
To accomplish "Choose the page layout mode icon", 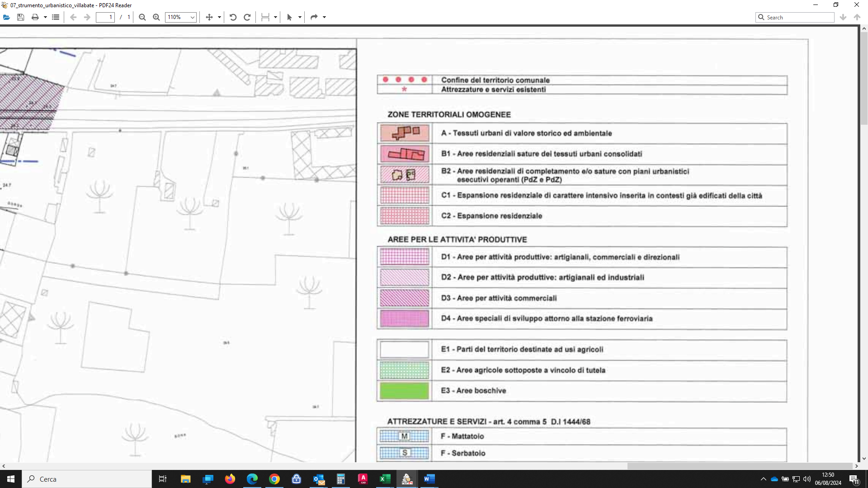I will pyautogui.click(x=265, y=17).
